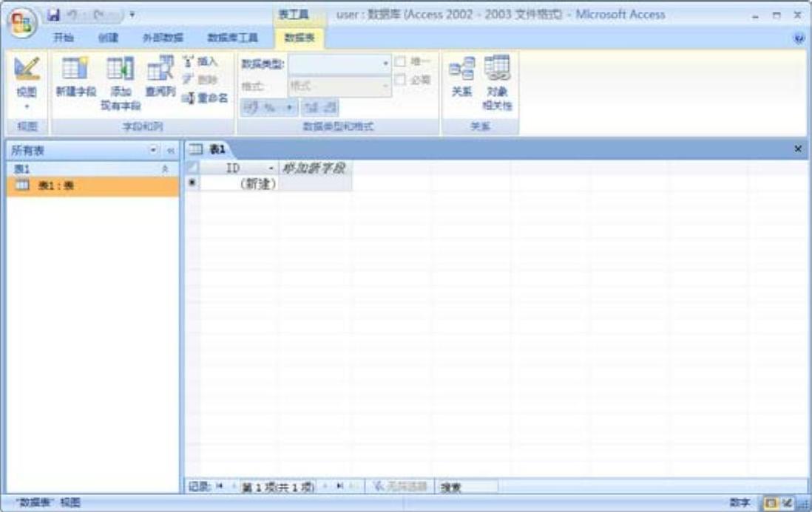Click the Undo arrow in quick access toolbar
812x512 pixels.
pos(73,15)
